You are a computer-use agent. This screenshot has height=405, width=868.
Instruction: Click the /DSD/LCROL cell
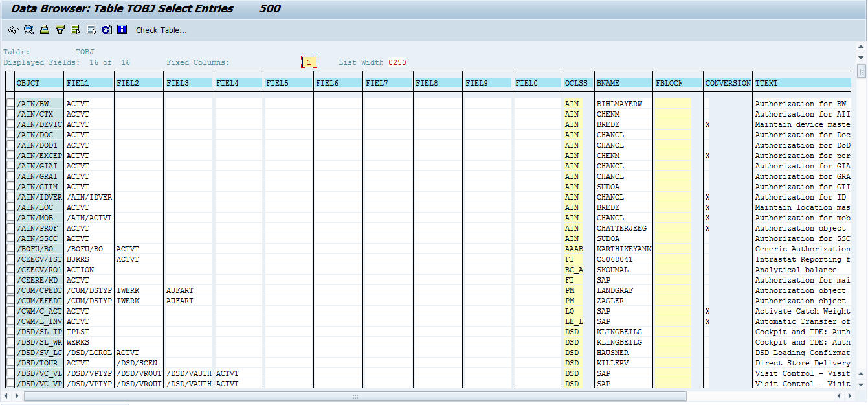pos(89,353)
